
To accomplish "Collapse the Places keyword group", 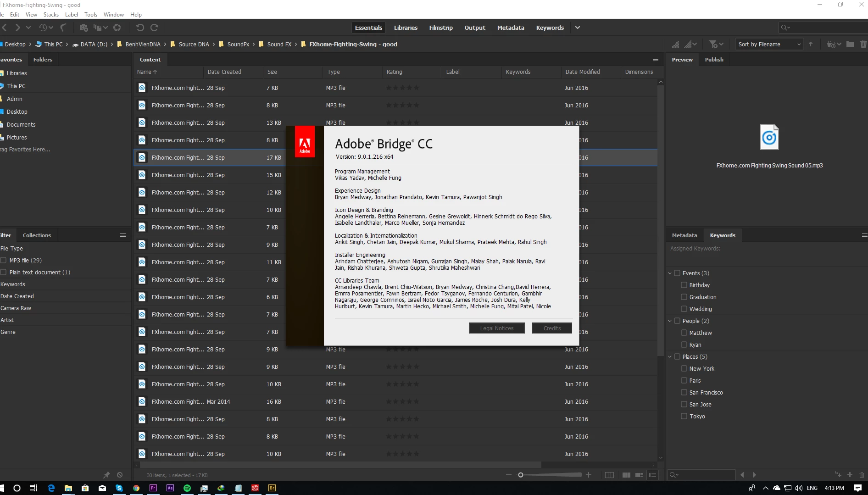I will pos(670,356).
